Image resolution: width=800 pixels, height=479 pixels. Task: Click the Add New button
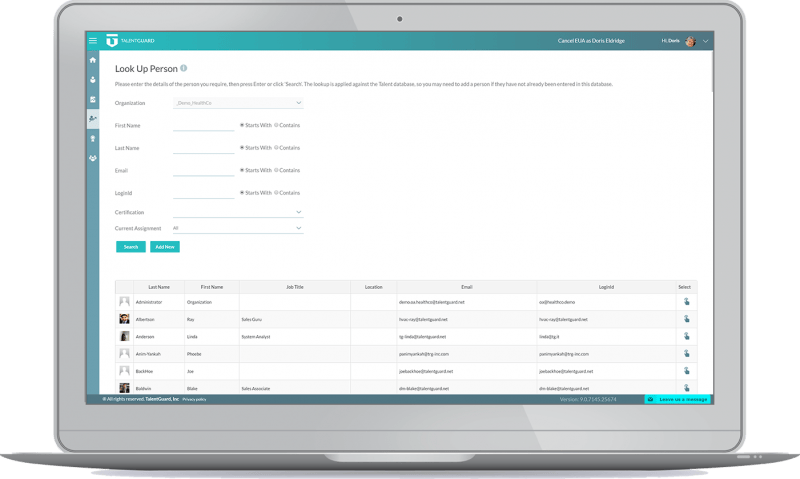[x=165, y=246]
